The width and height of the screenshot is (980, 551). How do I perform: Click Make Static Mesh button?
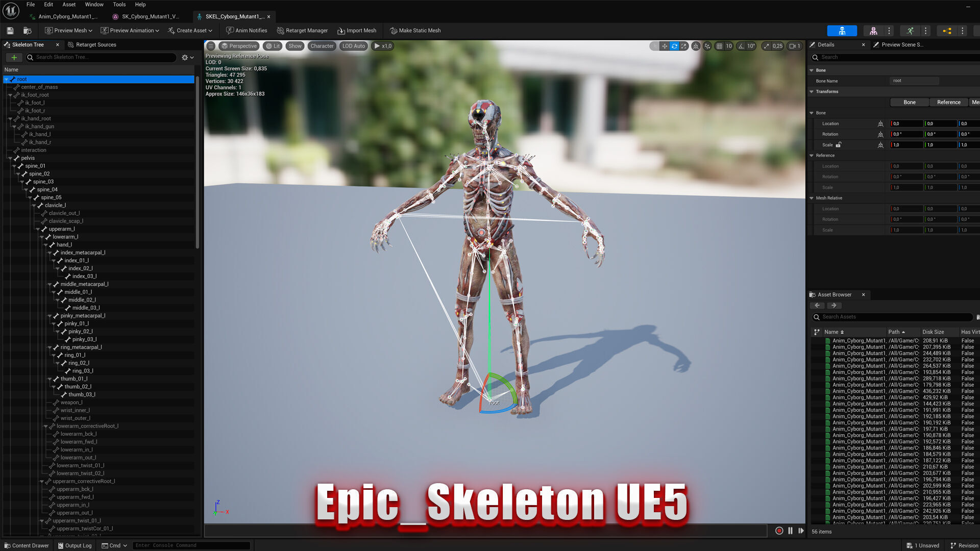pyautogui.click(x=415, y=31)
